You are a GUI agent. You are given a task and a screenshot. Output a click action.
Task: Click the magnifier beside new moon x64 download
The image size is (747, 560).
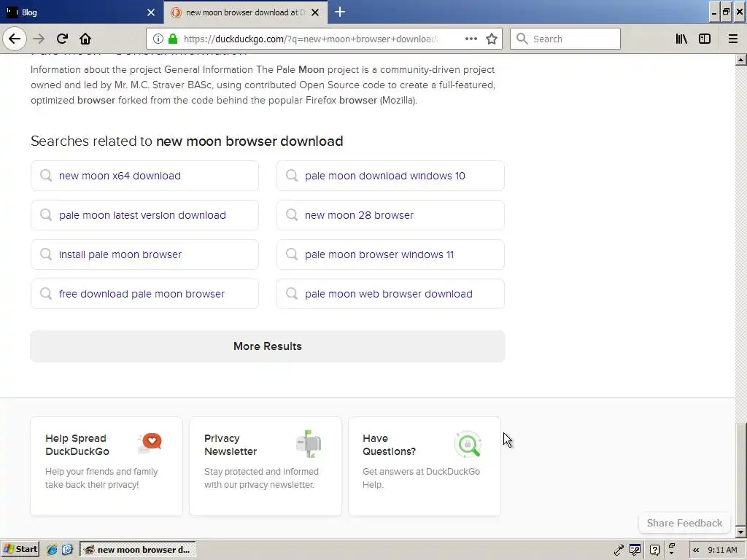(x=46, y=175)
